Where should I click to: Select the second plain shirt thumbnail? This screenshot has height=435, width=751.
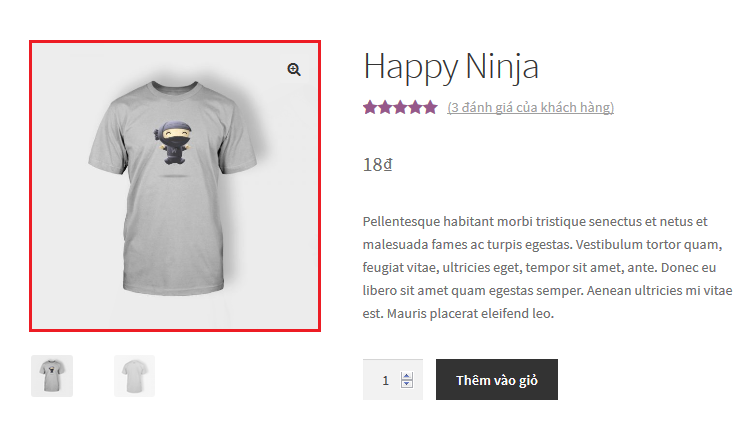134,376
